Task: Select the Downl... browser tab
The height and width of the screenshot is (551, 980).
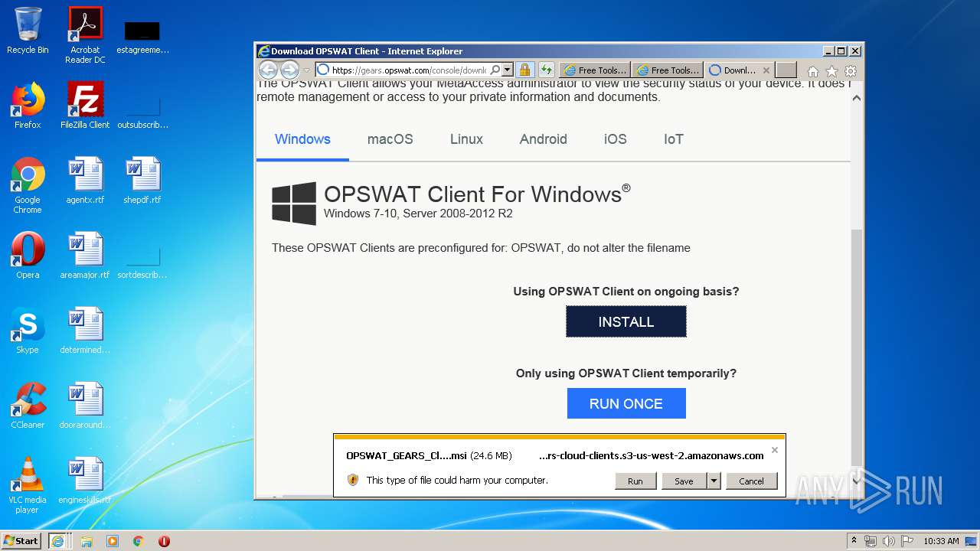Action: (733, 70)
